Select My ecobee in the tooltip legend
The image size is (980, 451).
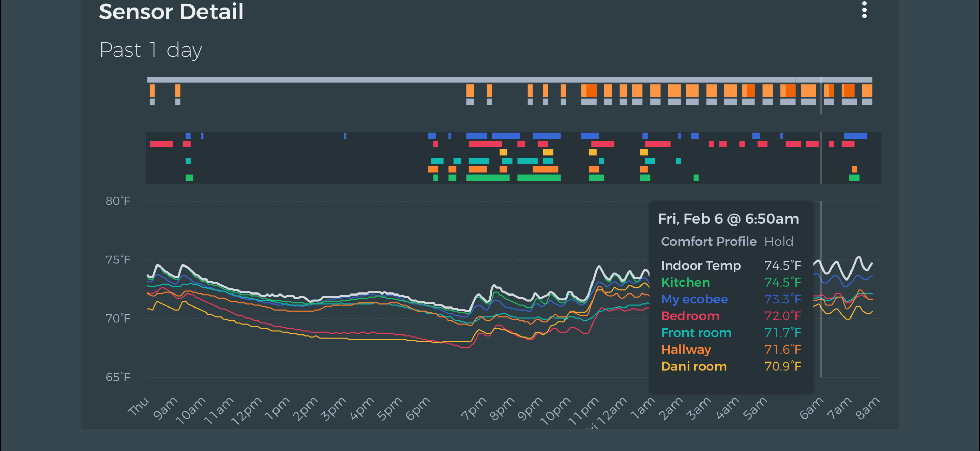tap(694, 299)
